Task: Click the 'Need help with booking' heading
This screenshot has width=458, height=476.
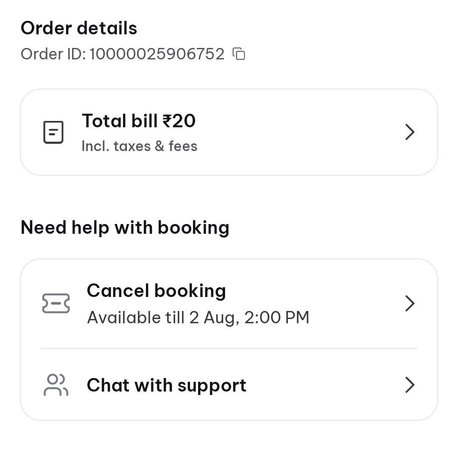Action: click(125, 228)
